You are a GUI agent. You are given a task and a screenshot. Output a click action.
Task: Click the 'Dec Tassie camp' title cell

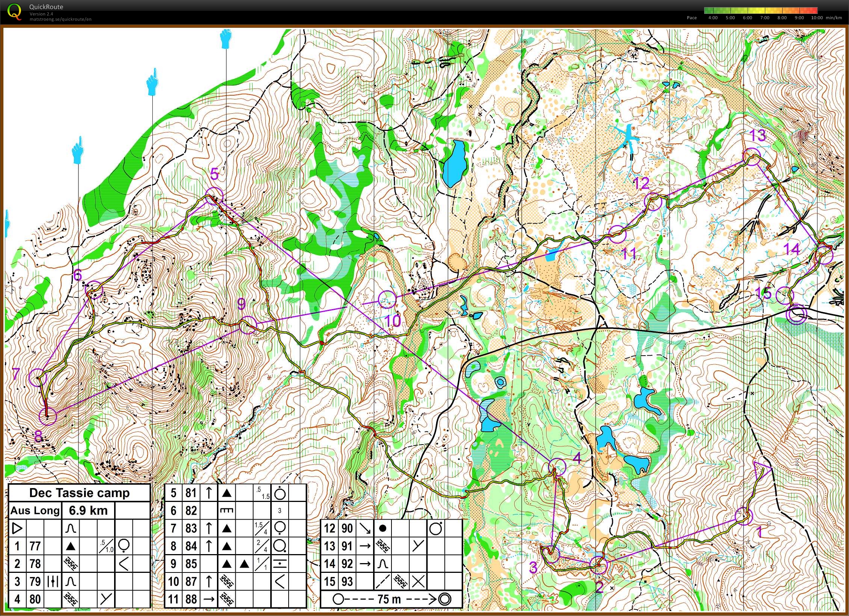click(x=79, y=493)
